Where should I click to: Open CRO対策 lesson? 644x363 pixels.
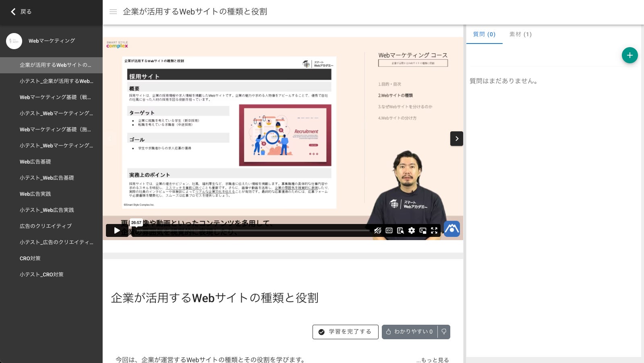[51, 258]
